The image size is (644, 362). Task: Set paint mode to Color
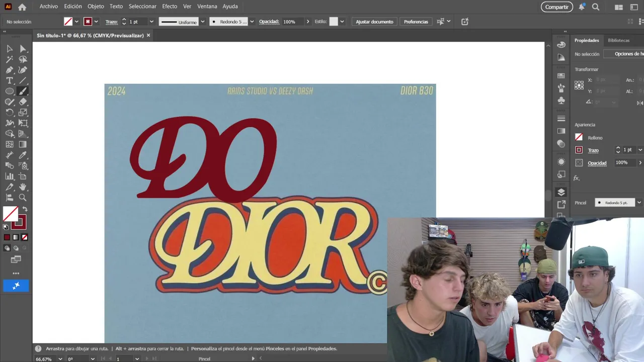tap(7, 237)
